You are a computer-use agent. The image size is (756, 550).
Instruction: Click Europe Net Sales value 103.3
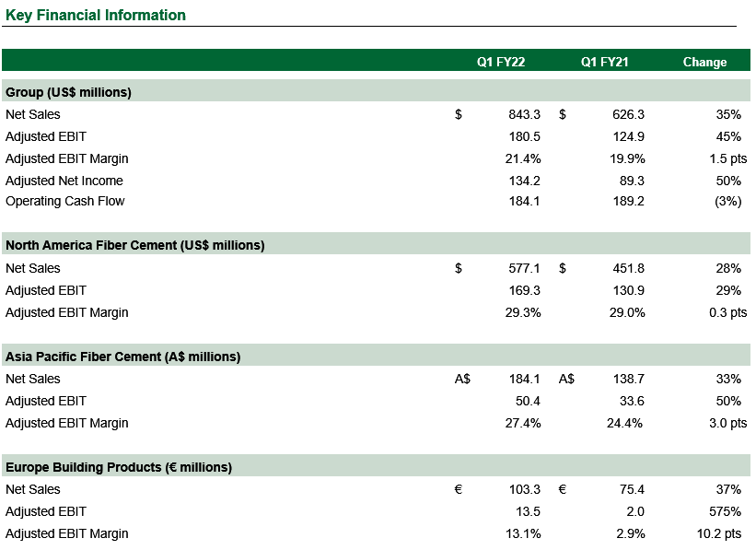525,490
